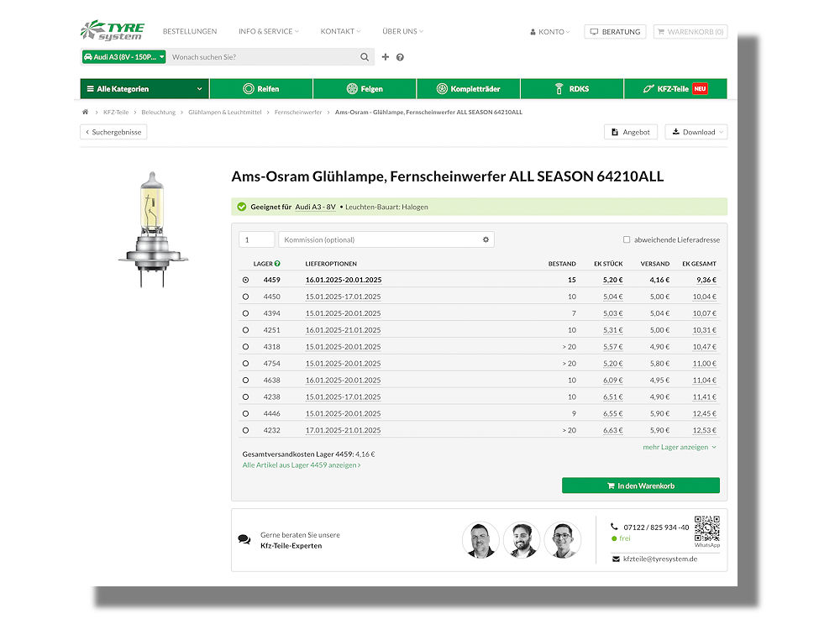The height and width of the screenshot is (630, 840).
Task: Select radio button for Lager 4446
Action: click(x=245, y=413)
